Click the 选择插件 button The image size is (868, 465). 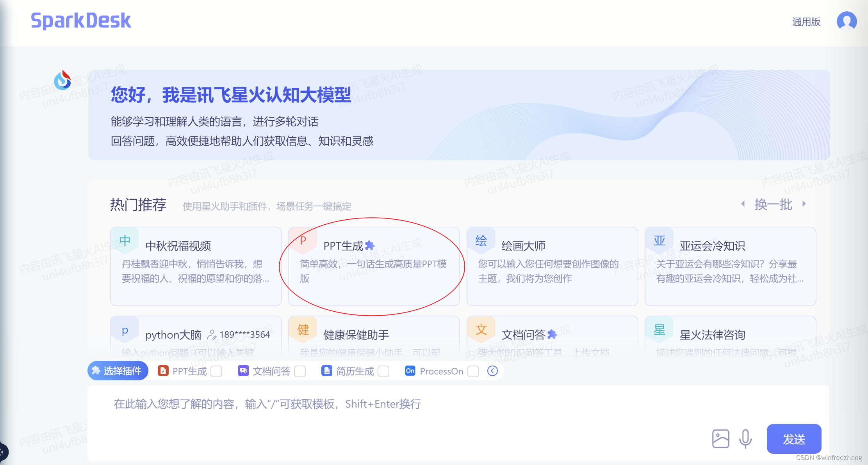click(118, 371)
